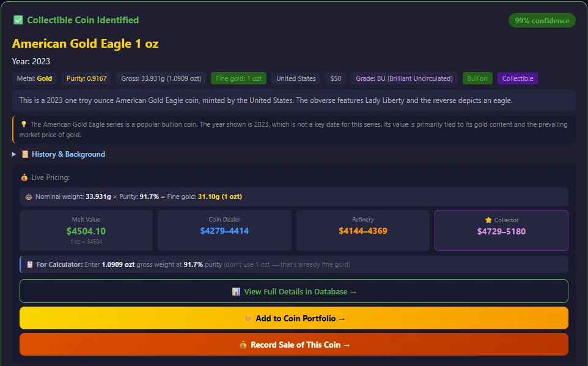588x366 pixels.
Task: Click the Grade: BU (Brilliant Uncirculated) tag
Action: tap(404, 78)
